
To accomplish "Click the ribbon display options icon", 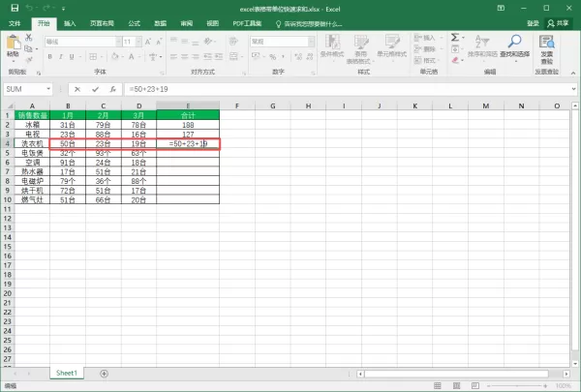I will coord(501,8).
